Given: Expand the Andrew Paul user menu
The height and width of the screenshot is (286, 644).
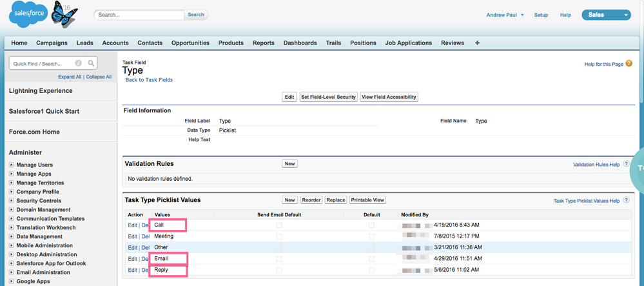Looking at the screenshot, I should pyautogui.click(x=505, y=15).
